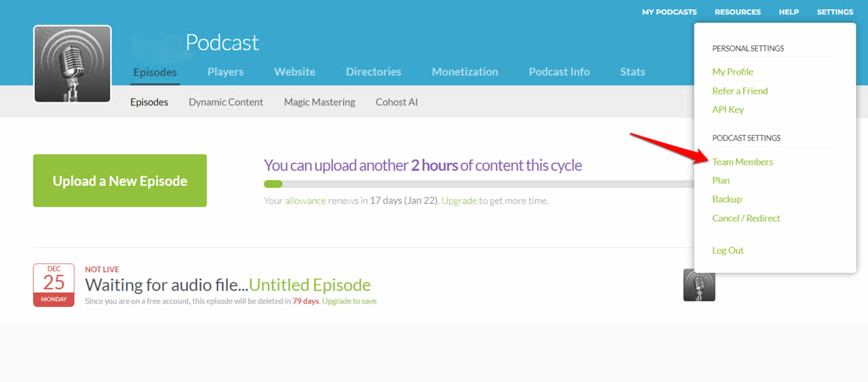Select the Magic Mastering sub-tab
Screen dimensions: 868x382
[x=319, y=102]
